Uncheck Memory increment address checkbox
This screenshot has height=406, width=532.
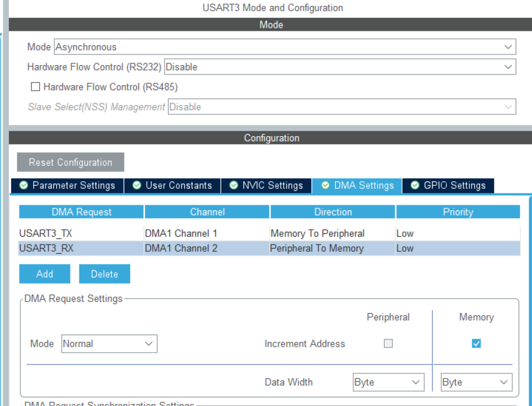point(476,343)
